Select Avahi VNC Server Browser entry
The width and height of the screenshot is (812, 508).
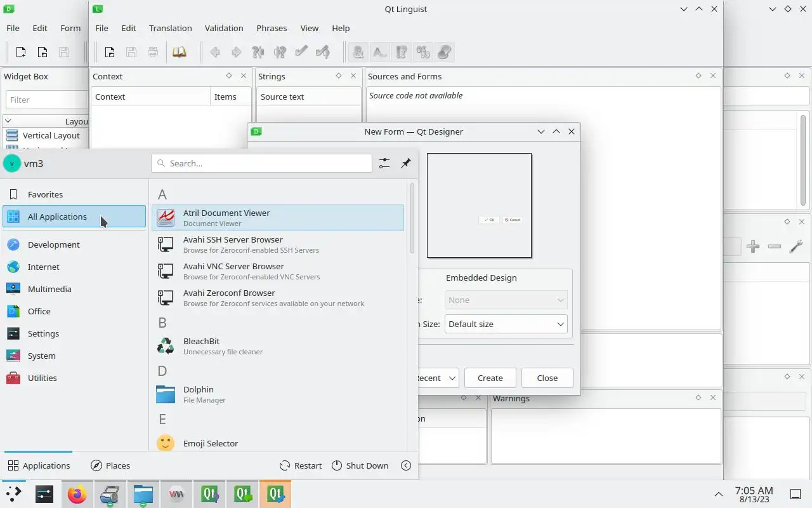click(278, 271)
